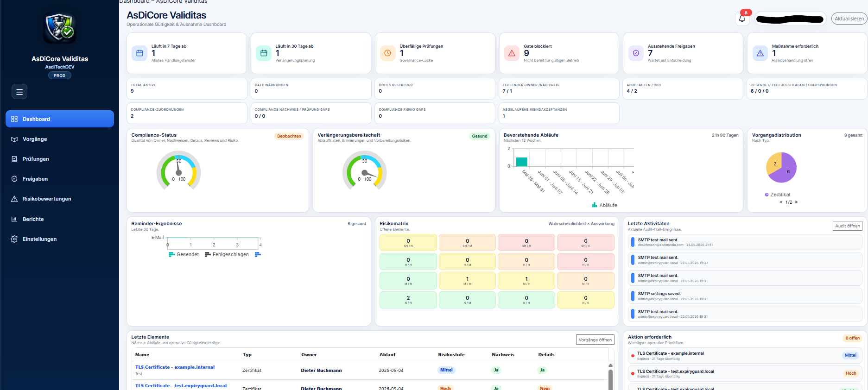Click the AsDiCore Validitas shield logo
Screen dimensions: 868x390
(x=60, y=28)
